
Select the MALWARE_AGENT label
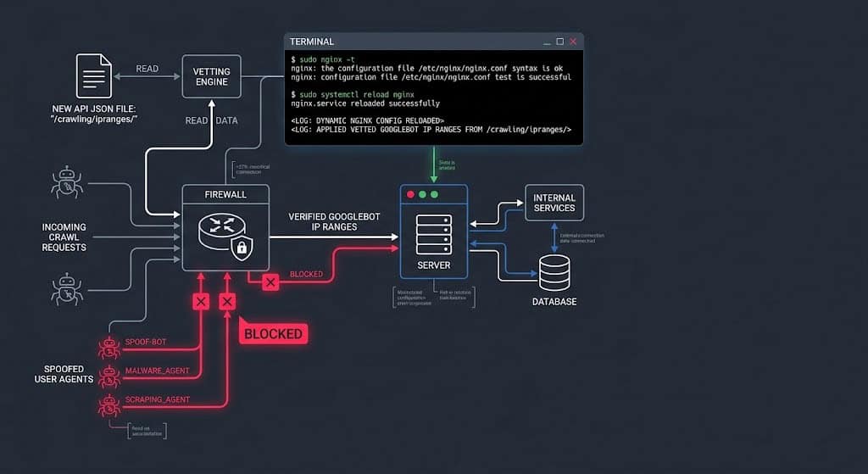click(157, 371)
